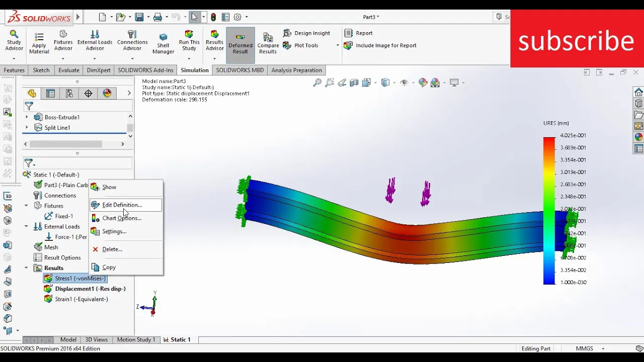Open Compare Results
This screenshot has height=362, width=644.
click(268, 44)
